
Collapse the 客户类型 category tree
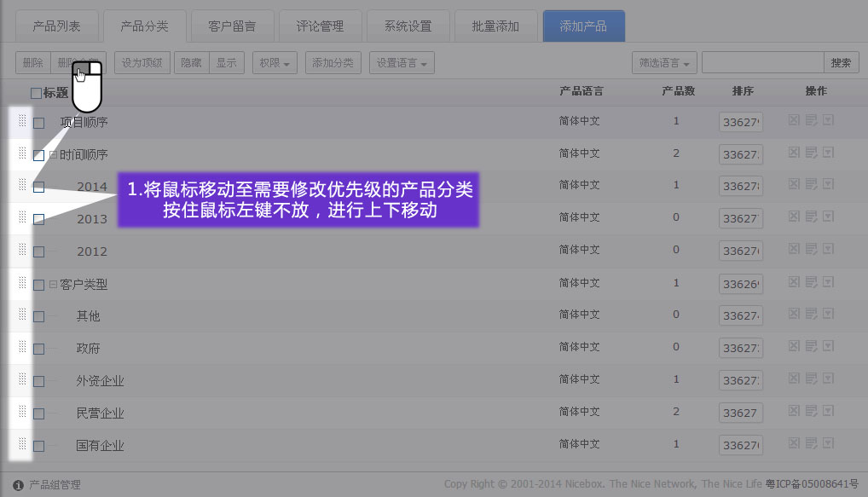coord(53,285)
